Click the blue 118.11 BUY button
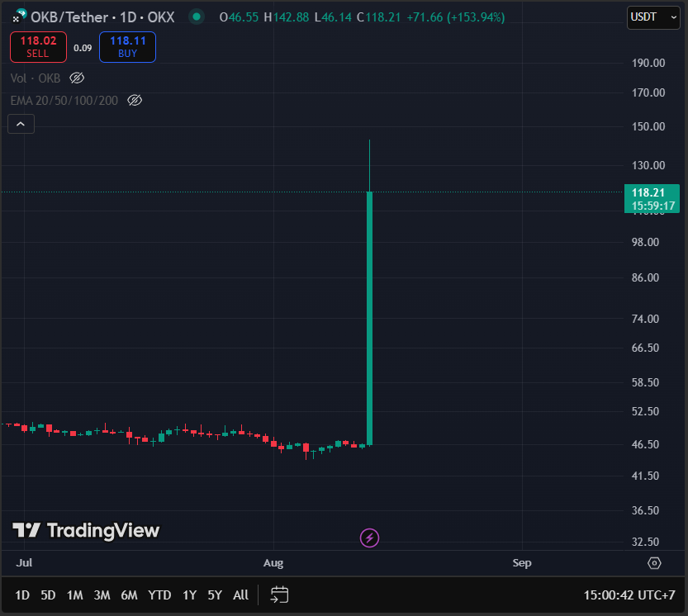This screenshot has width=688, height=616. click(x=128, y=47)
